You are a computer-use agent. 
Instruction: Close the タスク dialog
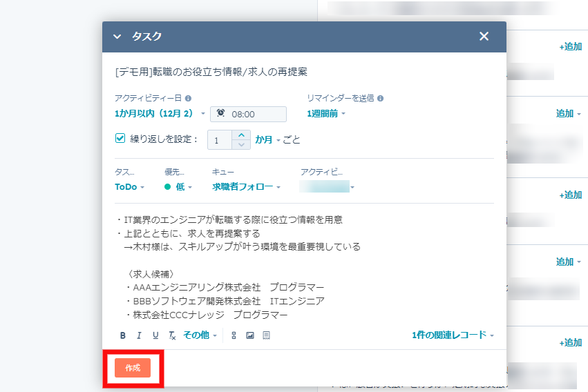coord(484,37)
